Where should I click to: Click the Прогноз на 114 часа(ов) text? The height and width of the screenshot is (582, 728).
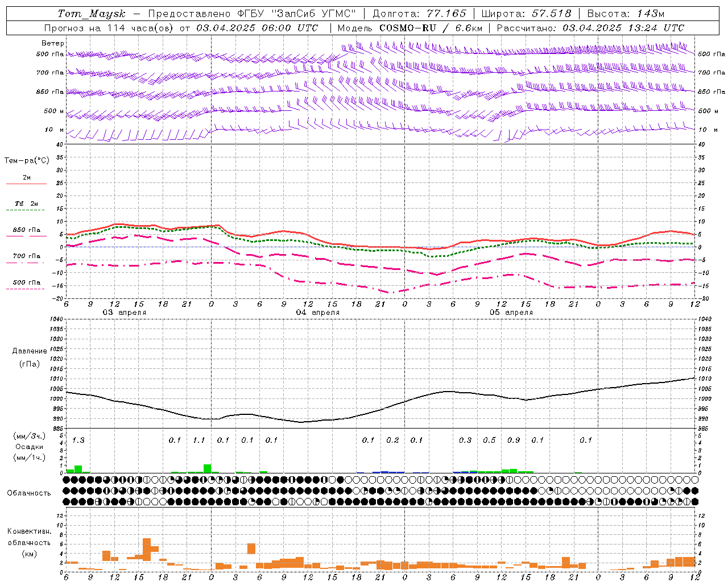point(109,28)
